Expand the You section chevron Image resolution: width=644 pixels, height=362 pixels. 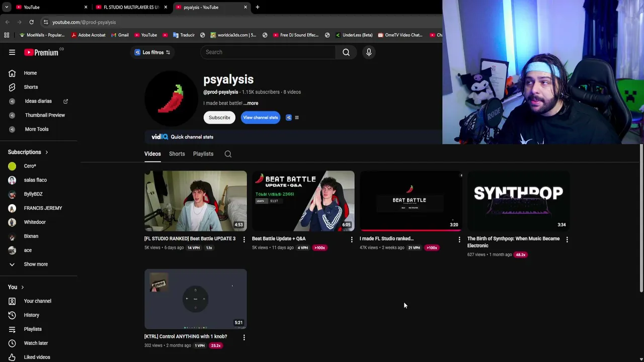tap(22, 287)
